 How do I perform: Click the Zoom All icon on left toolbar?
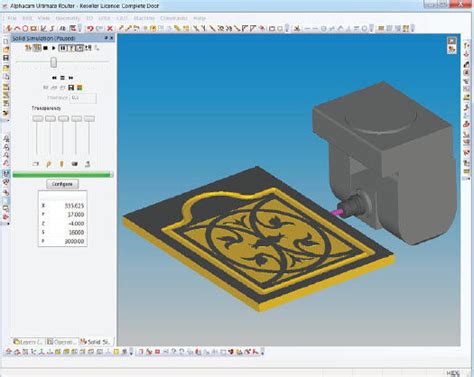tap(6, 139)
